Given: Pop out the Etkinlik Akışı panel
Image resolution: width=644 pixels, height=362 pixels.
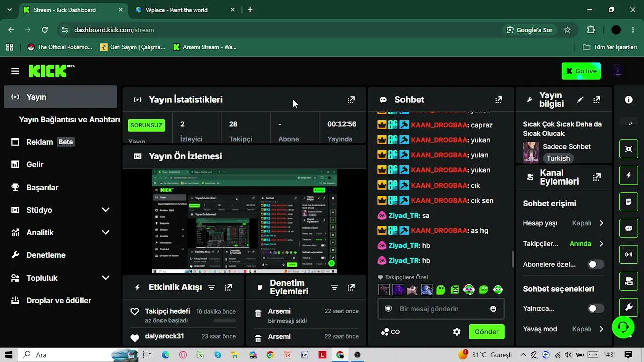Looking at the screenshot, I should tap(228, 287).
